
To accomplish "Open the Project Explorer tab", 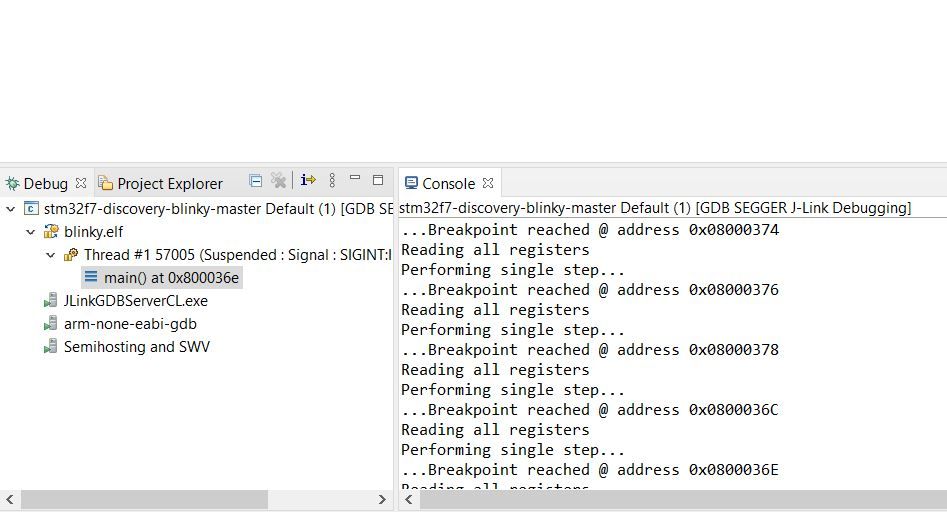I will tap(170, 184).
